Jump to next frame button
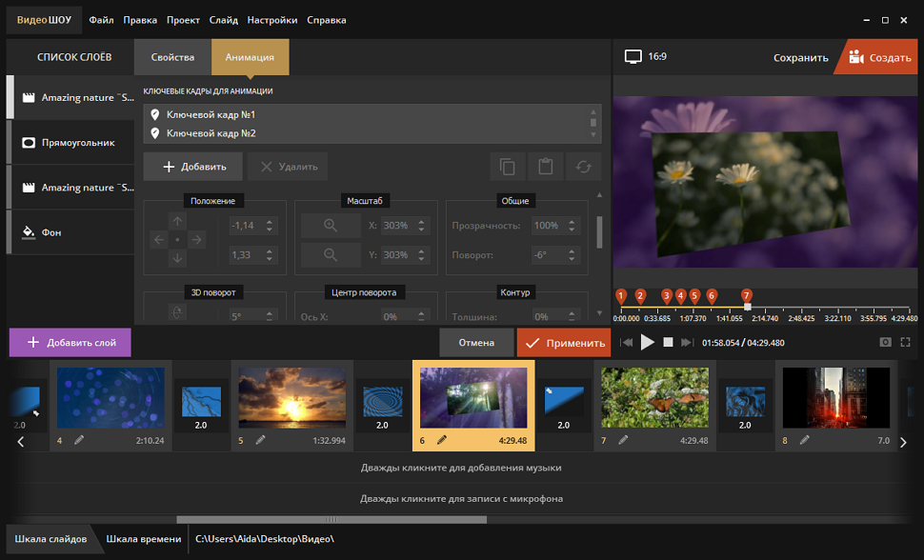924x560 pixels. (687, 342)
